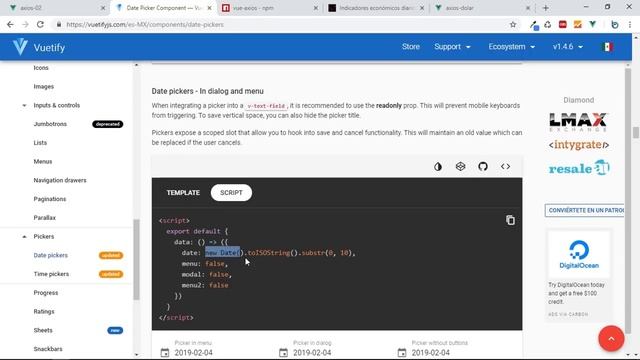Open Menus page in sidebar
Viewport: 640px width, 360px height.
coord(42,162)
